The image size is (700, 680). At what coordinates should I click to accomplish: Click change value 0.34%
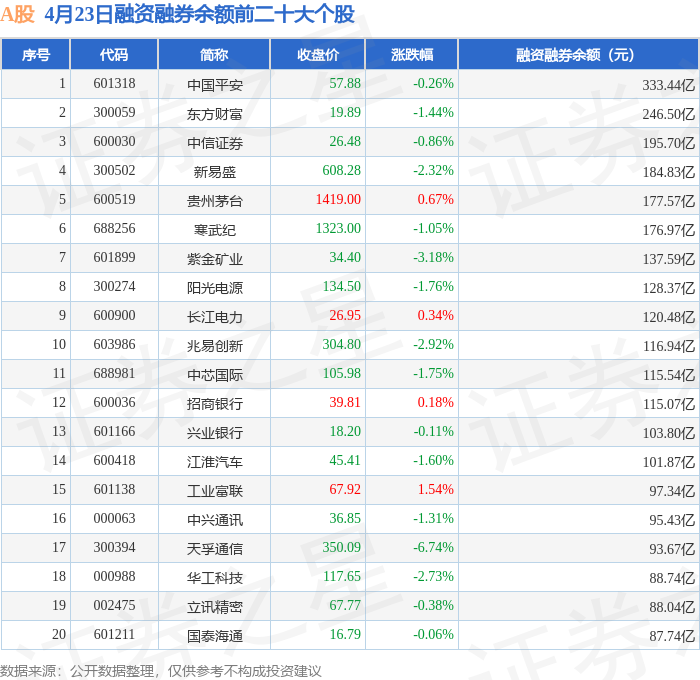pyautogui.click(x=435, y=316)
